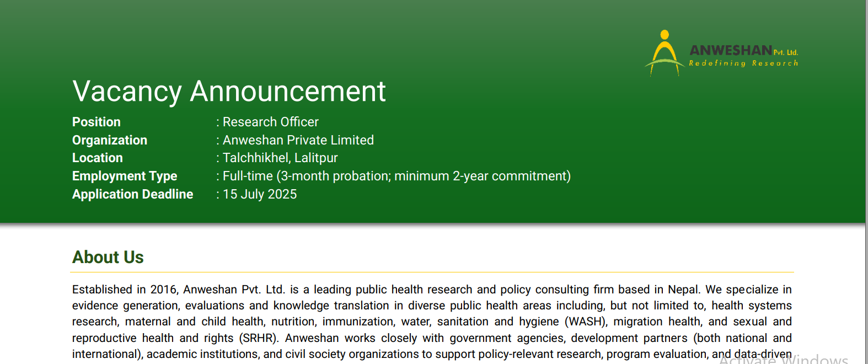
Task: Select the 'Organization' field label
Action: (110, 140)
